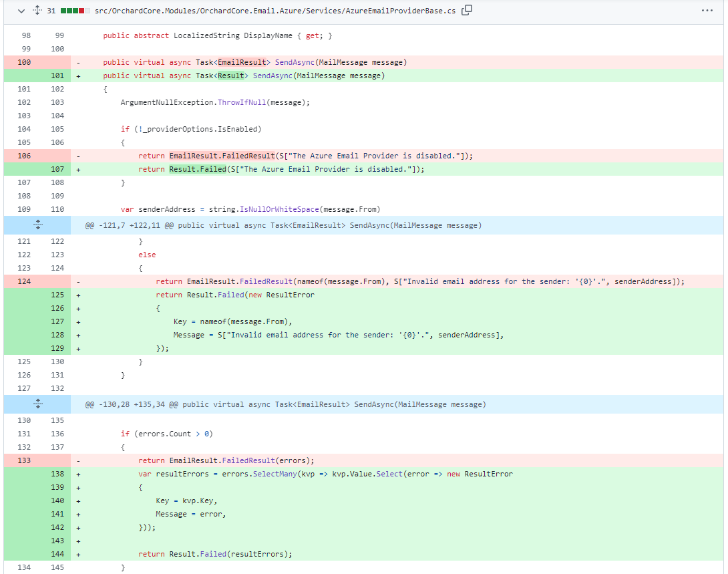Click the 'Message = S["Invalid email address' added line
The height and width of the screenshot is (574, 728).
339,335
